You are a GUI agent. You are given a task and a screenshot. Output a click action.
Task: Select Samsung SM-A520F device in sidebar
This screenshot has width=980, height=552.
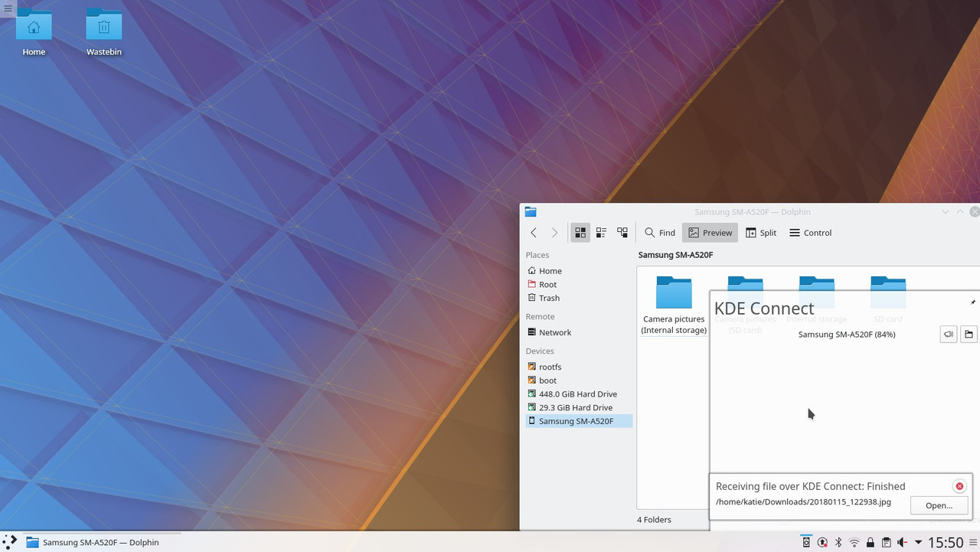tap(579, 421)
